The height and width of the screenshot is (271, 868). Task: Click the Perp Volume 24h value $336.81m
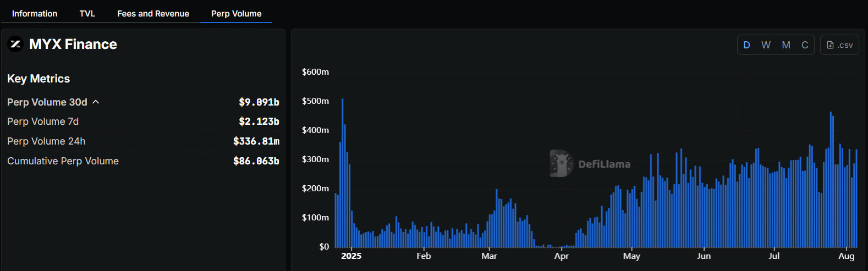click(x=256, y=141)
